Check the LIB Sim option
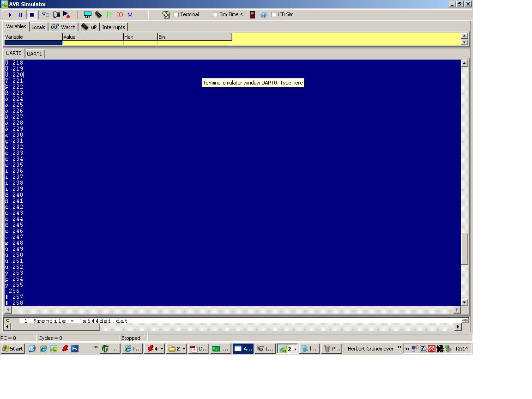Image resolution: width=532 pixels, height=399 pixels. tap(273, 15)
